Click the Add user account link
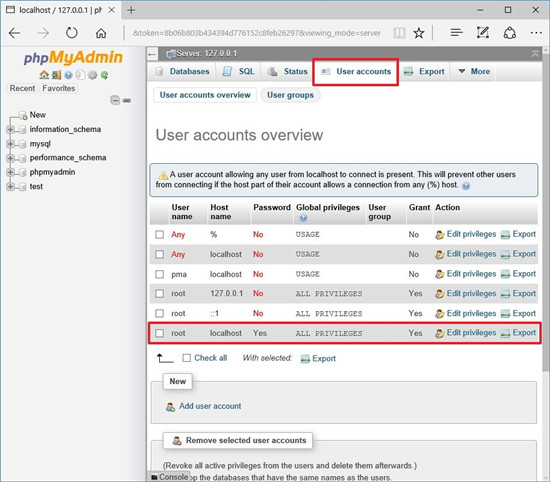The width and height of the screenshot is (550, 482). (210, 406)
